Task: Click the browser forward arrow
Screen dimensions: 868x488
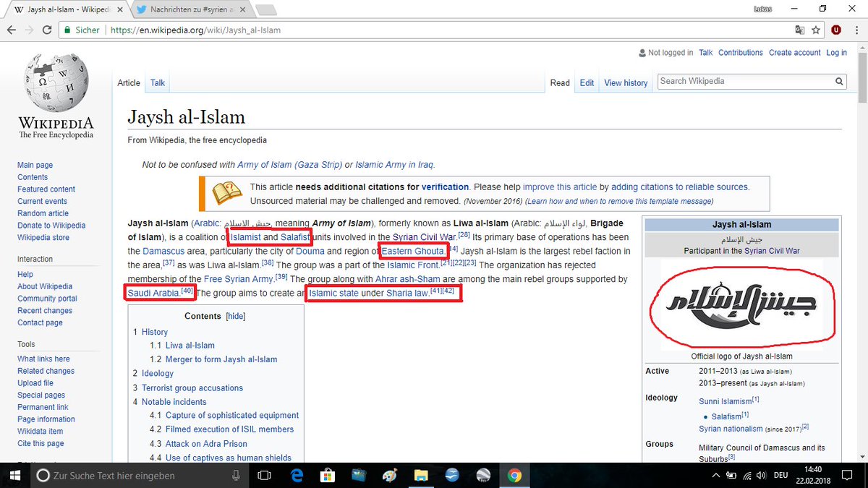Action: [30, 30]
